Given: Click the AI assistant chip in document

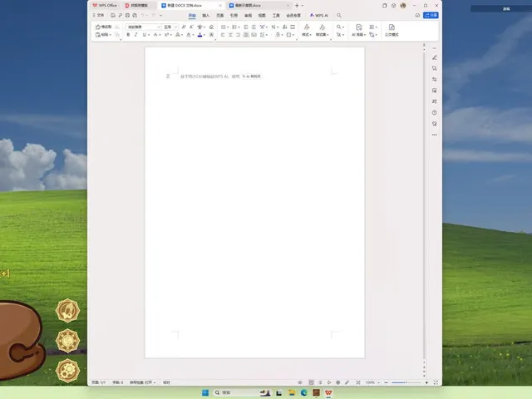Looking at the screenshot, I should pyautogui.click(x=251, y=76).
